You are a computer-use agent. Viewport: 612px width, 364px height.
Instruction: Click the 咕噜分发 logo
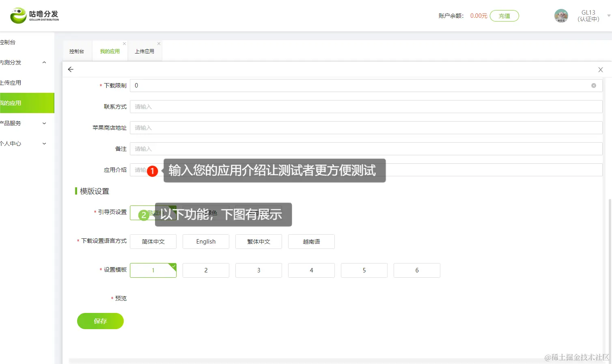34,15
